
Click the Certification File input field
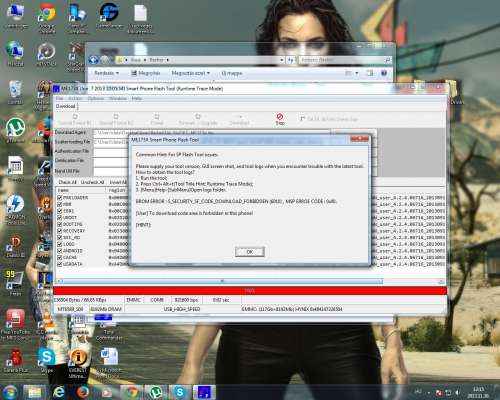[111, 162]
